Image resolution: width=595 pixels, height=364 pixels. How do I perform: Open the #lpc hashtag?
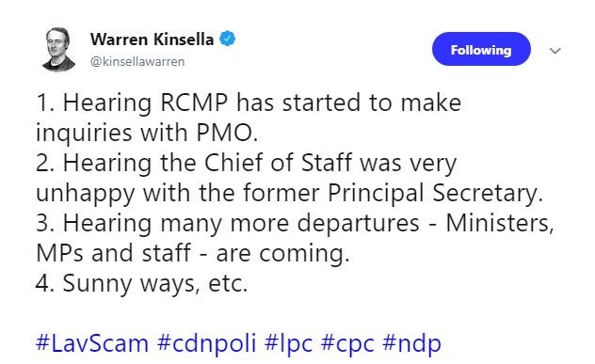pyautogui.click(x=288, y=343)
